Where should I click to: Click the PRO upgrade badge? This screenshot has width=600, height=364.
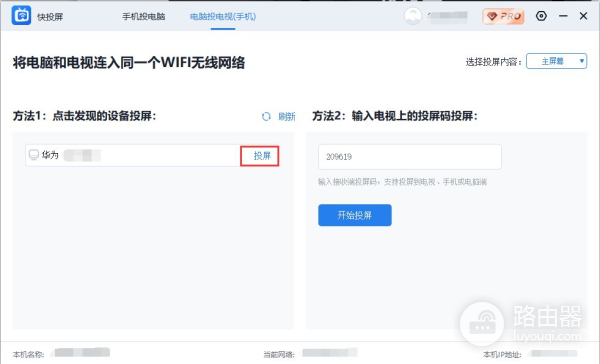[503, 16]
